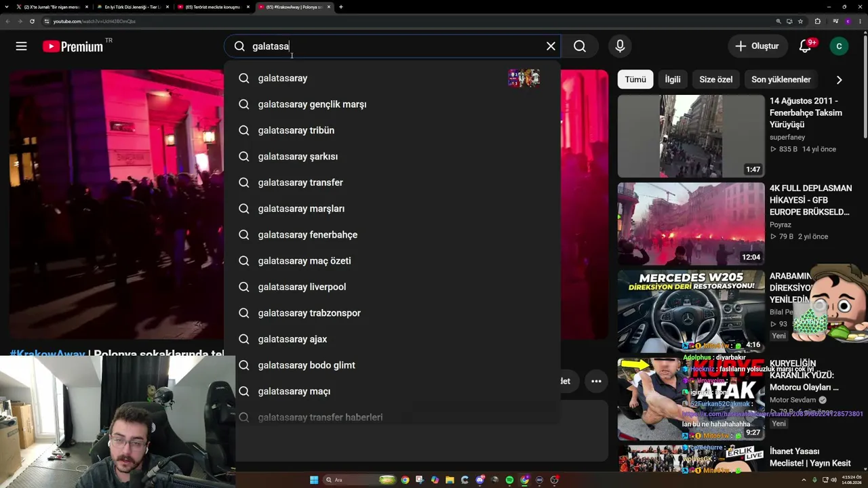Select the Tümü filter chip
This screenshot has height=488, width=868.
pyautogui.click(x=635, y=79)
